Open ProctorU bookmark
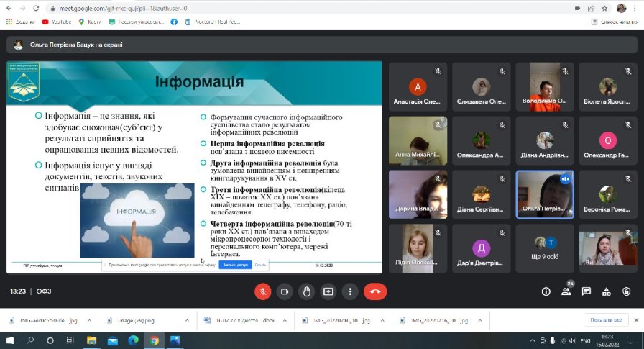644x349 pixels. point(212,22)
